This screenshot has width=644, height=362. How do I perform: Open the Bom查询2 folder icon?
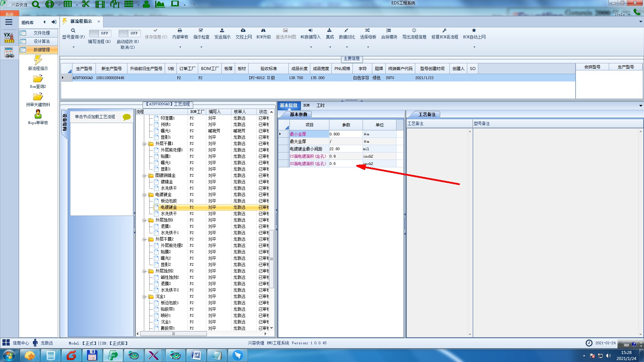[x=38, y=79]
